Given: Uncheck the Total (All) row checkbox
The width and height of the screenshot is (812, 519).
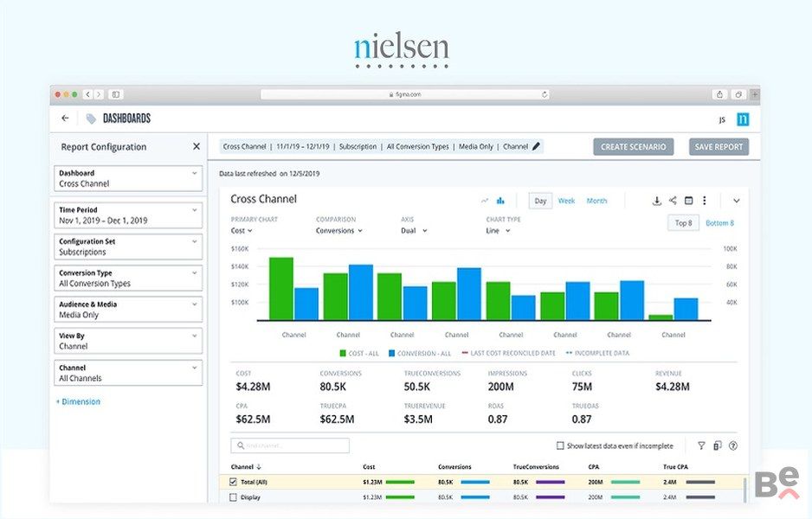Looking at the screenshot, I should click(233, 482).
